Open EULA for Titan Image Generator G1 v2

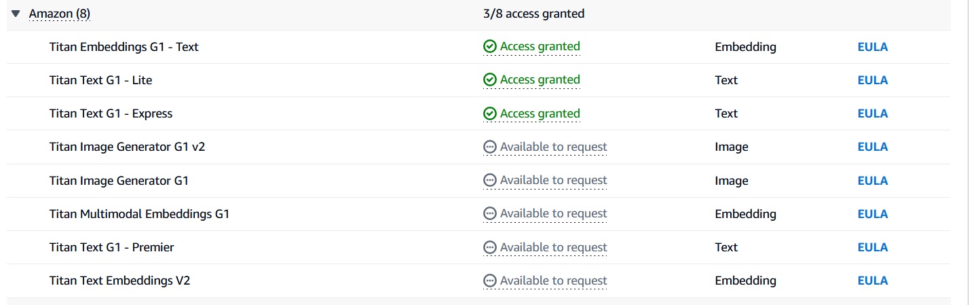tap(872, 147)
